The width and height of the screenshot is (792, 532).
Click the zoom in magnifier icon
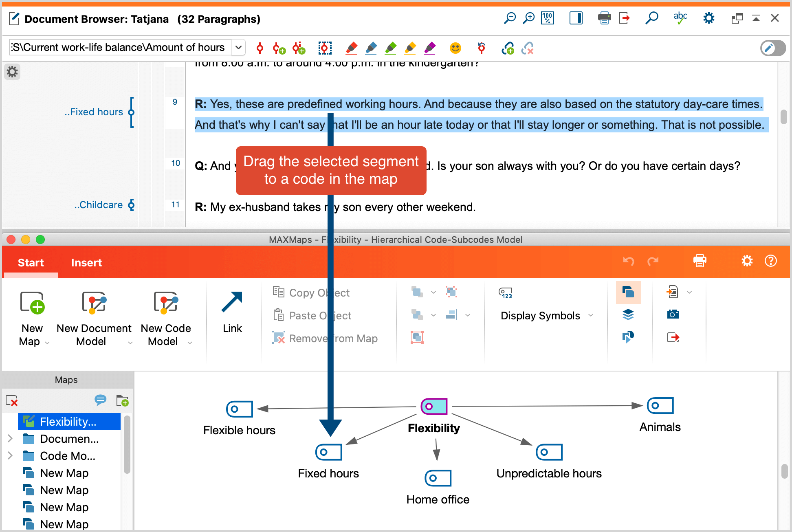click(528, 18)
